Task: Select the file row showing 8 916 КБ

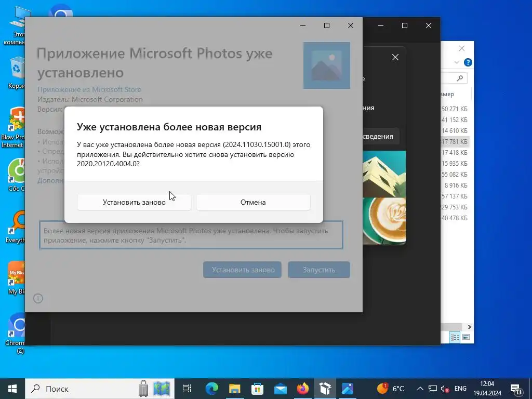Action: tap(455, 185)
